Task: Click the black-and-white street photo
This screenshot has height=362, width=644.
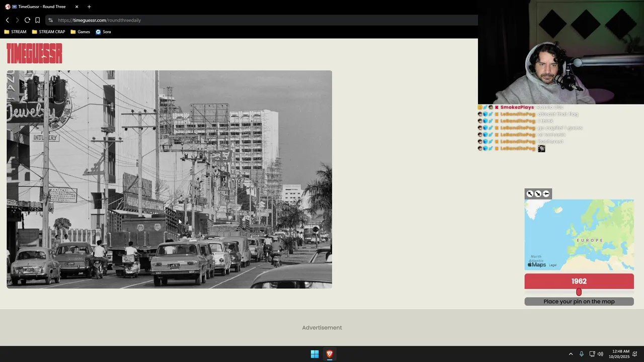Action: pos(169,179)
